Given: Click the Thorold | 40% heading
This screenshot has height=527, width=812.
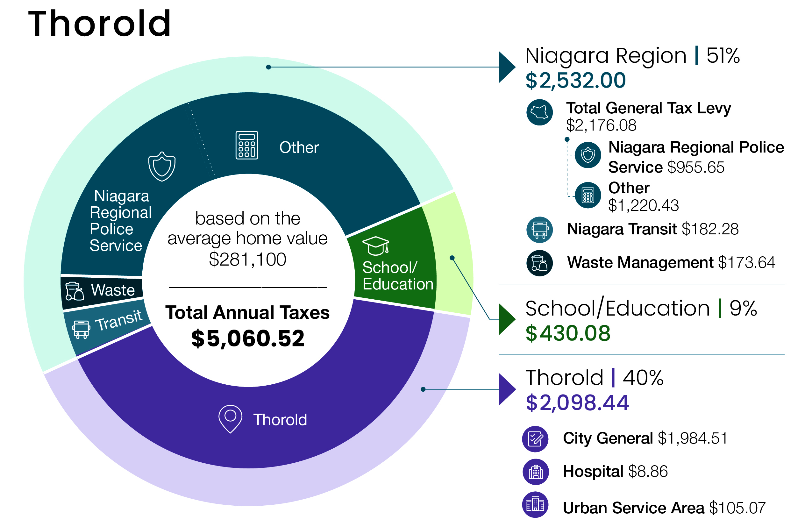Looking at the screenshot, I should click(594, 378).
